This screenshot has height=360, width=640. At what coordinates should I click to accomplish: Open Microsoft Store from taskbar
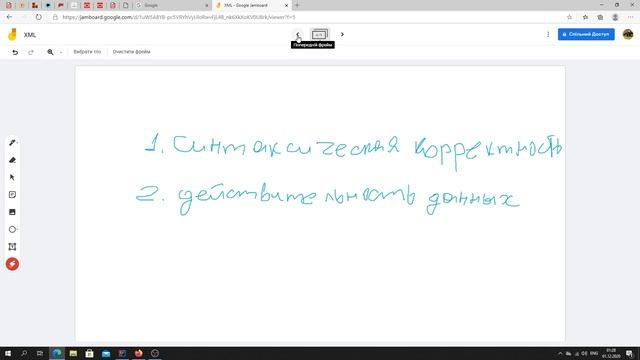click(x=89, y=353)
